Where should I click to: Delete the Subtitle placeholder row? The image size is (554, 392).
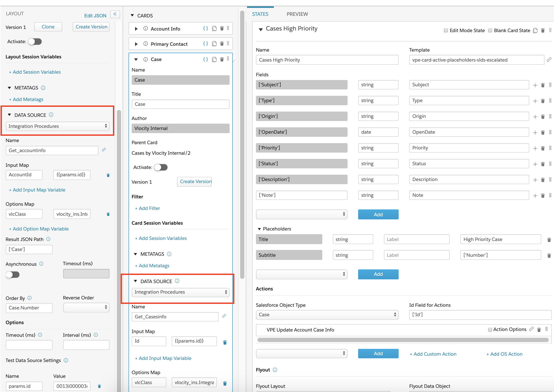pos(549,255)
